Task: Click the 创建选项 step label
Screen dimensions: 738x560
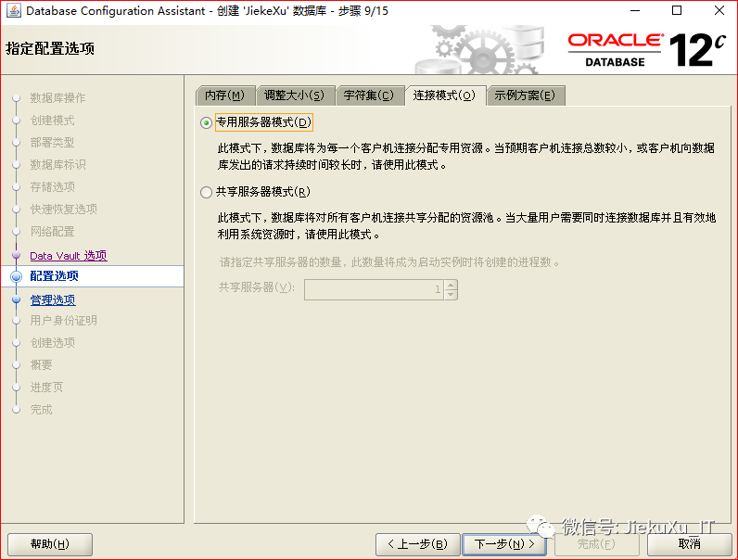Action: [52, 343]
